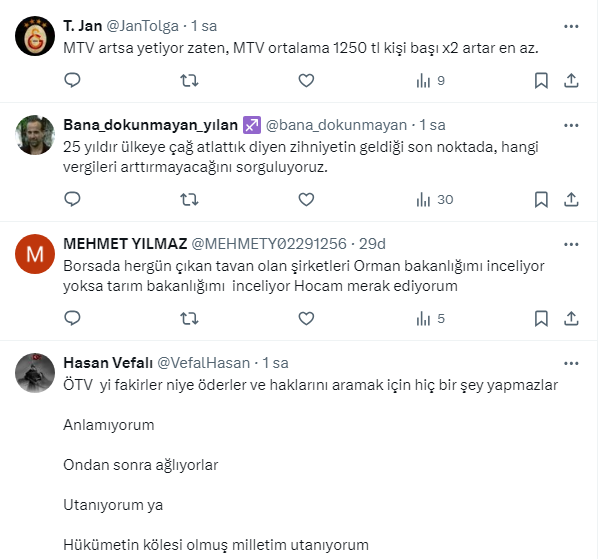Bookmark T. Jan's tweet

[x=540, y=80]
